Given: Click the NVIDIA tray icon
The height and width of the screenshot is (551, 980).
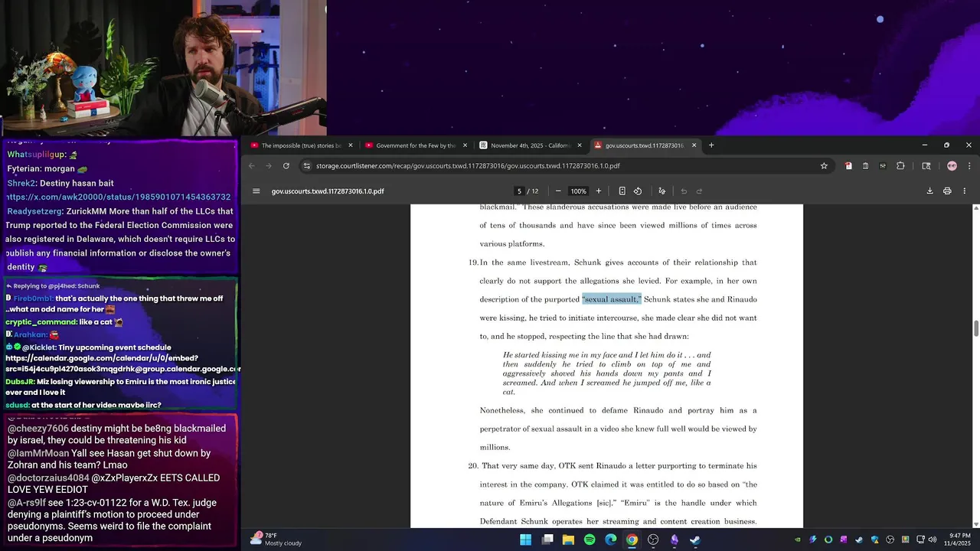Looking at the screenshot, I should pyautogui.click(x=798, y=540).
